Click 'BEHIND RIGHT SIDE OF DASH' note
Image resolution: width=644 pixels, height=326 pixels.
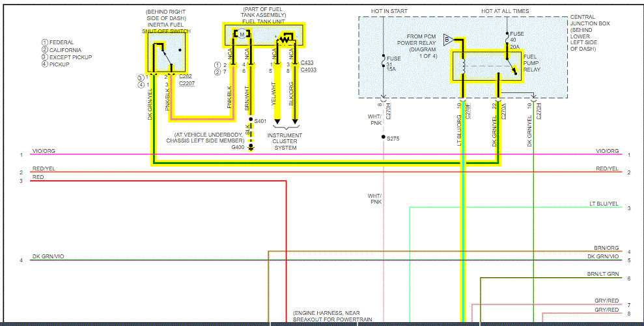pos(165,15)
